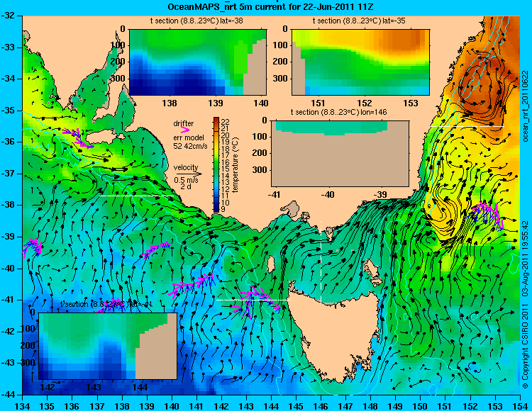The image size is (532, 411).
Task: Click the velocity scale arrow in the legend
Action: (x=189, y=174)
